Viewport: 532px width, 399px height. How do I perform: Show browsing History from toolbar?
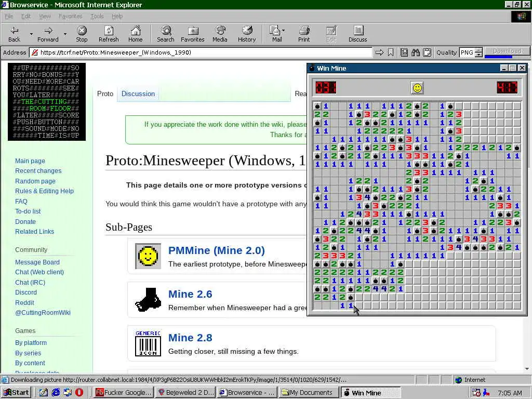(x=247, y=34)
